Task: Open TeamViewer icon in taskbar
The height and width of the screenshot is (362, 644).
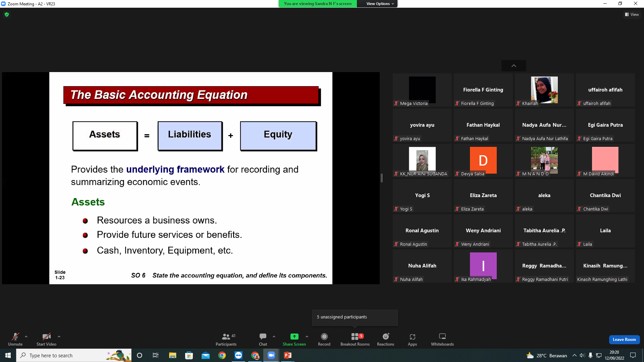Action: click(238, 355)
